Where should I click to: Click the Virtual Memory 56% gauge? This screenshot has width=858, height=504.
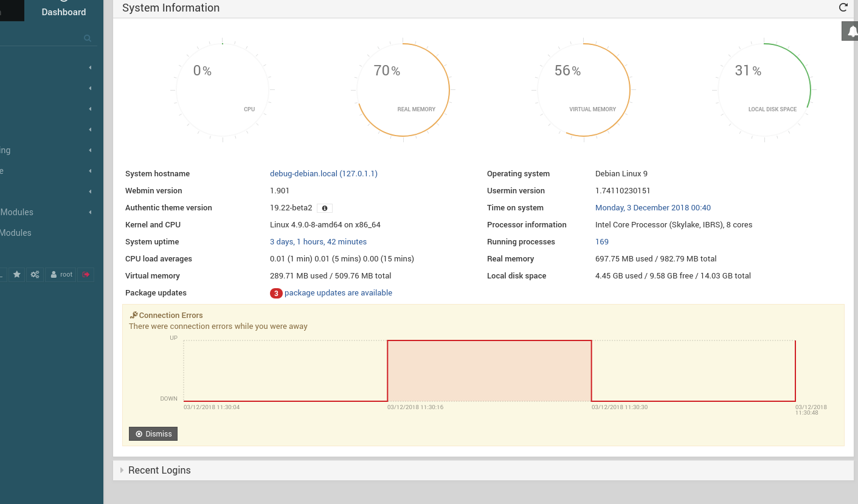[584, 90]
